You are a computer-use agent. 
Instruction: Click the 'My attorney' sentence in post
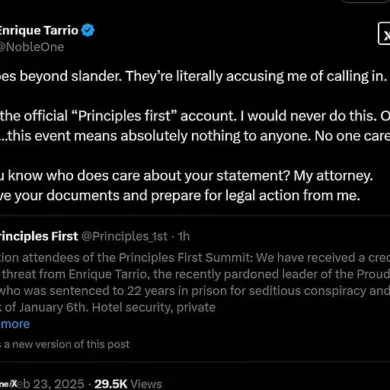(x=333, y=176)
